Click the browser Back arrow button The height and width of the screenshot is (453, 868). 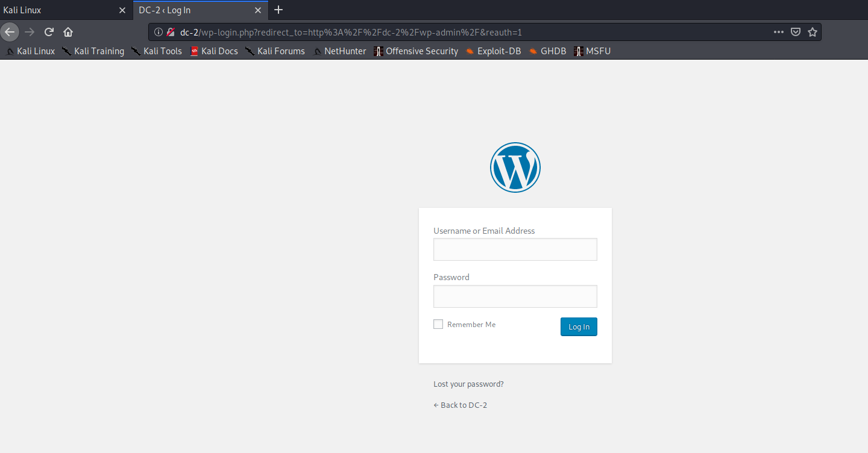point(10,32)
